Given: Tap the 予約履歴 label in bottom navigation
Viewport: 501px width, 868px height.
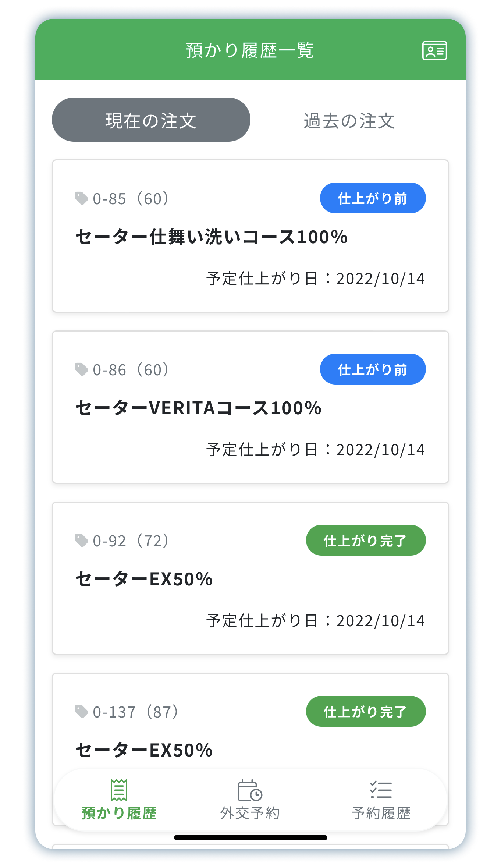Looking at the screenshot, I should (x=381, y=813).
